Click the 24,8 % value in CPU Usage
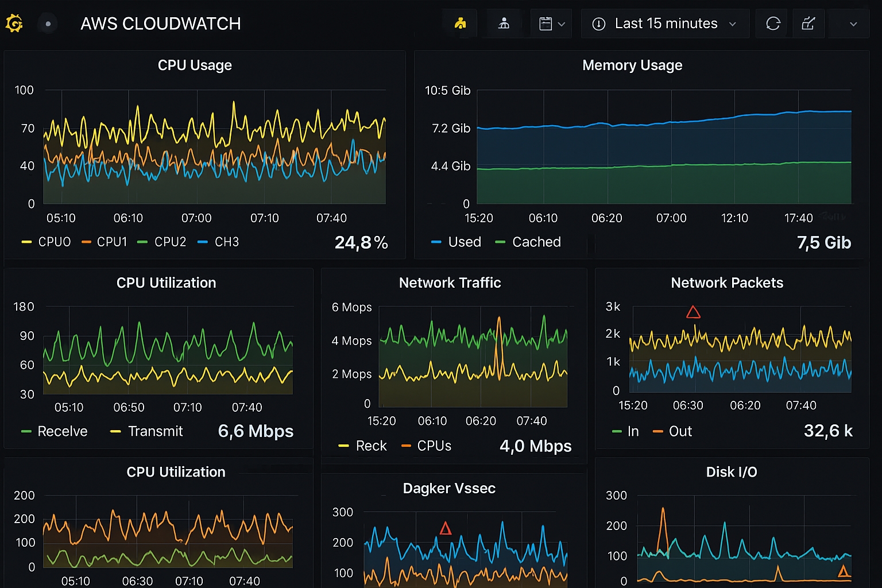Image resolution: width=882 pixels, height=588 pixels. pyautogui.click(x=361, y=243)
